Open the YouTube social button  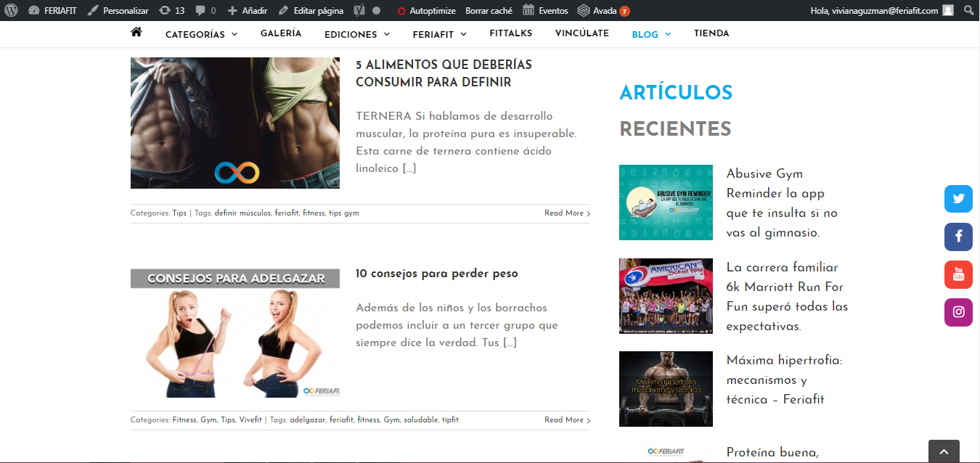pos(958,274)
